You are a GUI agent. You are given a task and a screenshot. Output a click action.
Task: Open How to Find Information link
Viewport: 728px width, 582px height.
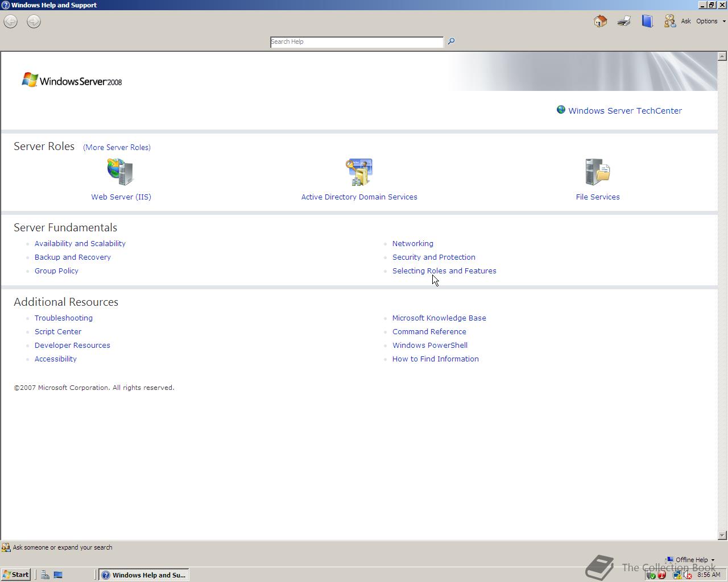pyautogui.click(x=436, y=359)
